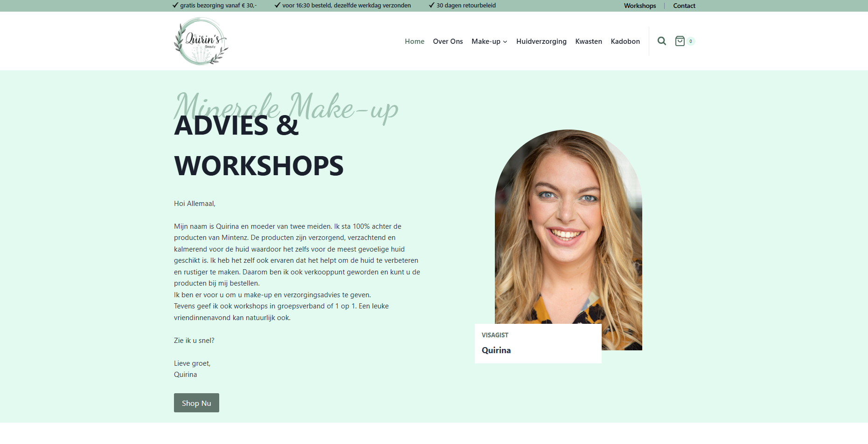
Task: Click checkmark before 'voor 16:30 besteld'
Action: point(278,5)
